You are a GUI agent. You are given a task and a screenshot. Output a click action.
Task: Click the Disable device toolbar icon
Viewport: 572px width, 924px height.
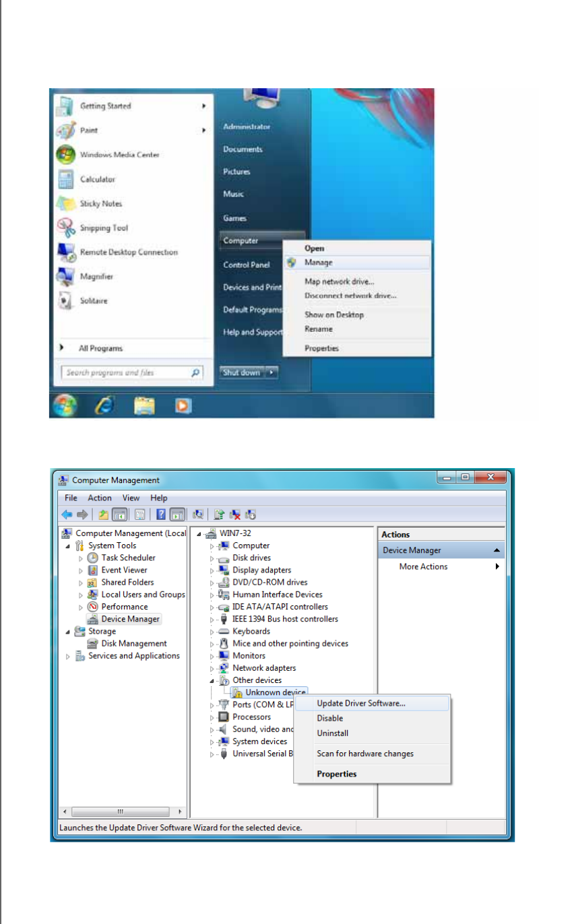(251, 515)
